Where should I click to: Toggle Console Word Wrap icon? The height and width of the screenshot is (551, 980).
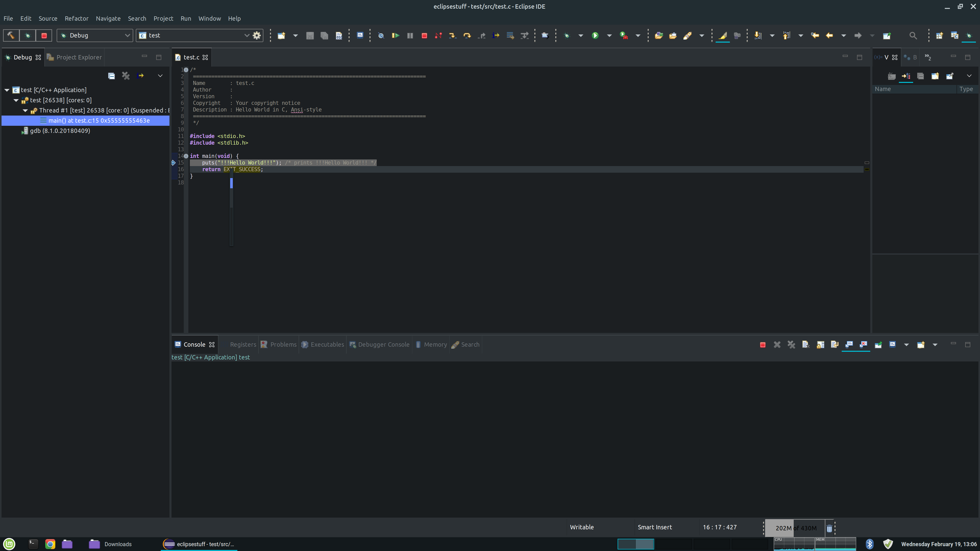(835, 345)
